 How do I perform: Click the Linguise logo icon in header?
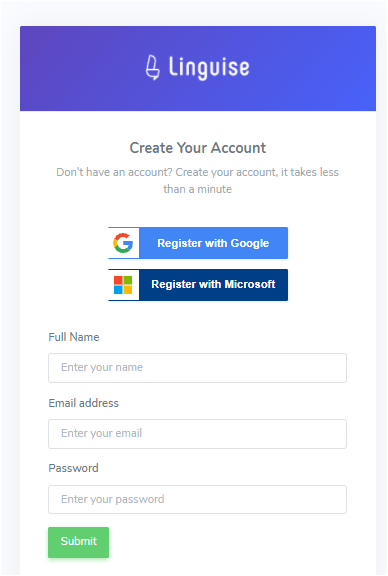pos(152,68)
